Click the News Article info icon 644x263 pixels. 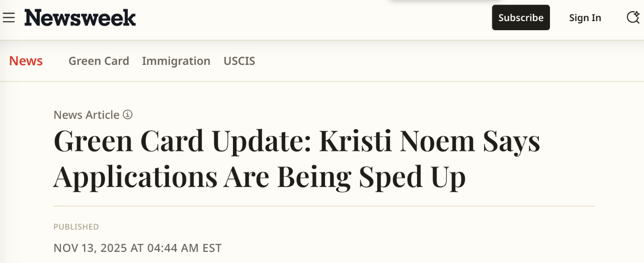coord(128,115)
